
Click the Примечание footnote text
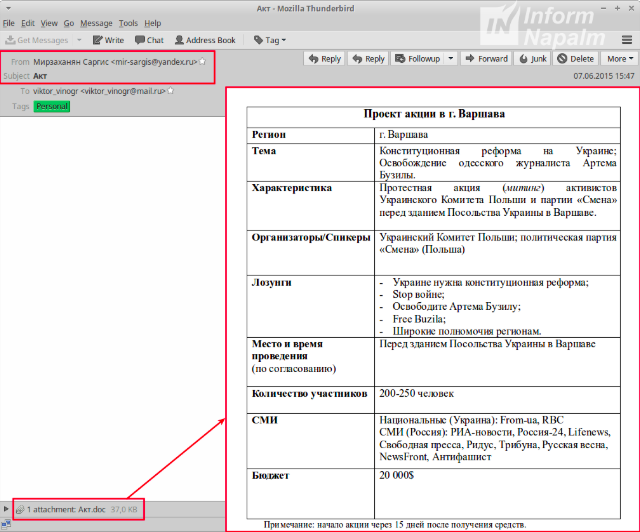[x=395, y=525]
